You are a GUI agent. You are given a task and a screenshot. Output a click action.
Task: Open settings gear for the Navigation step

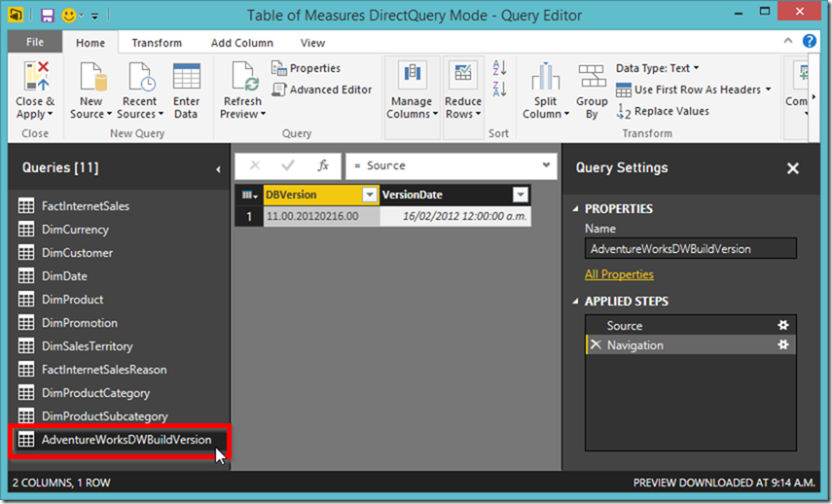pos(783,344)
